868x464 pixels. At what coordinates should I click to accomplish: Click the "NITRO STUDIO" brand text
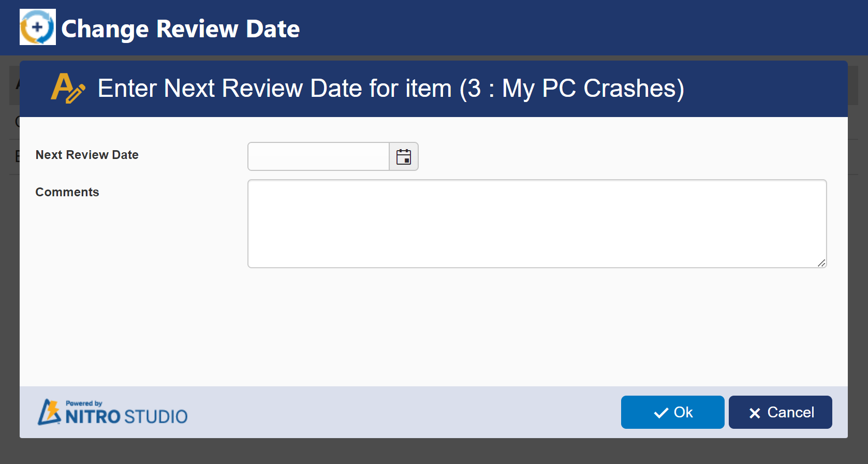(126, 416)
